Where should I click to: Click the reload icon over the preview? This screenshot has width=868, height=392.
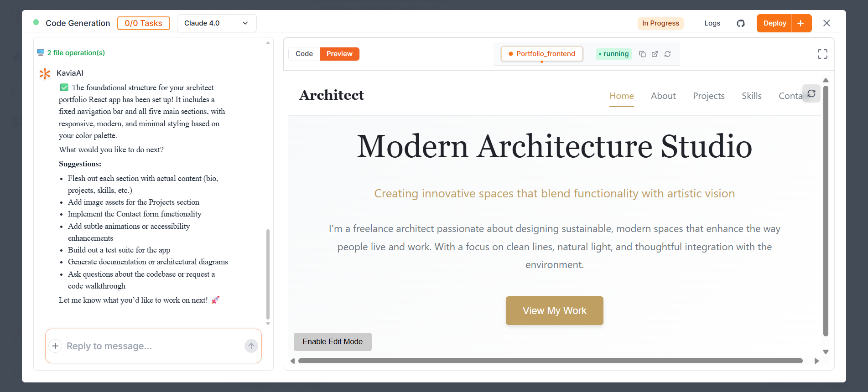click(x=811, y=94)
